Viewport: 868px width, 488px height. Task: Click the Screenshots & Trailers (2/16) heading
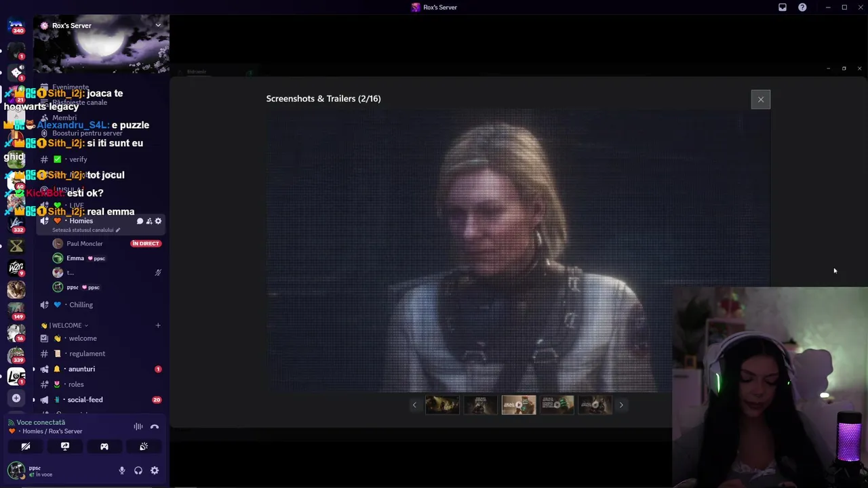click(323, 99)
